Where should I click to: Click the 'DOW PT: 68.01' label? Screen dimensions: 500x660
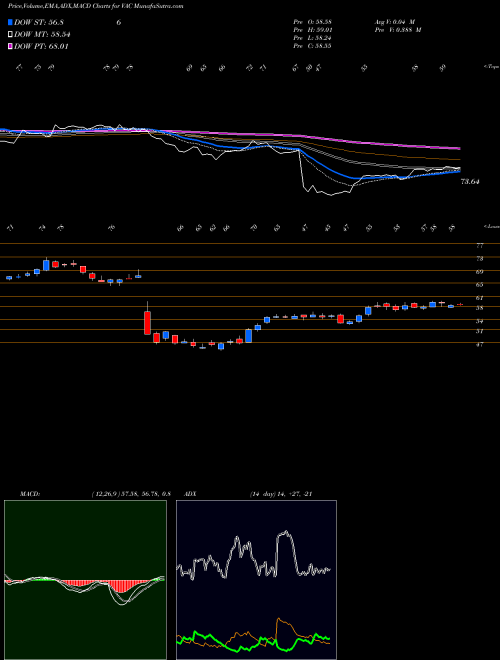tap(41, 46)
